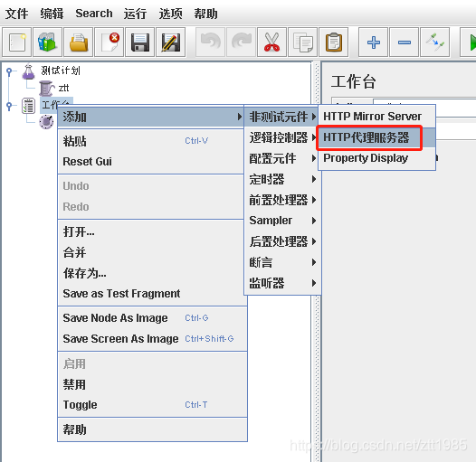
Task: Select the 测试计划 tree label
Action: pos(61,71)
